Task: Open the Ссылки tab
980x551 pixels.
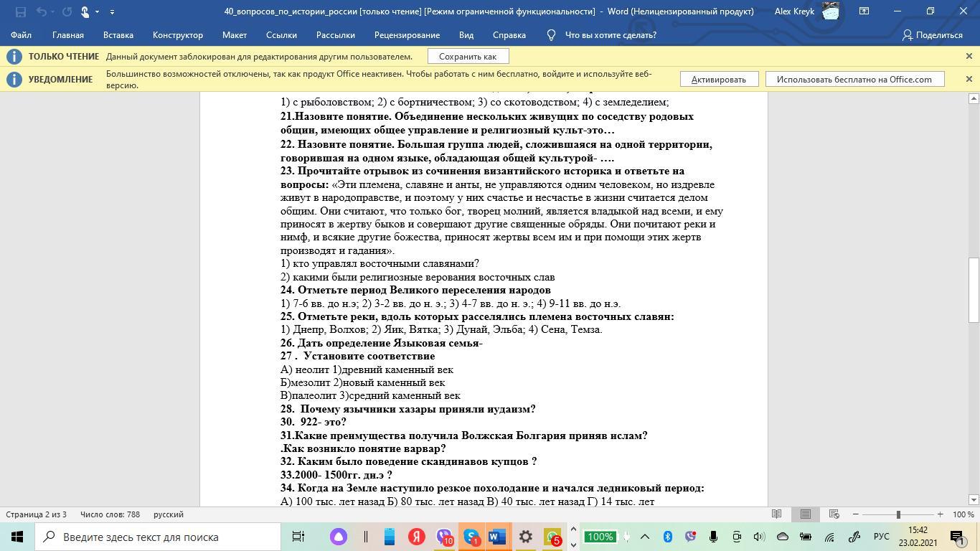Action: [x=281, y=35]
